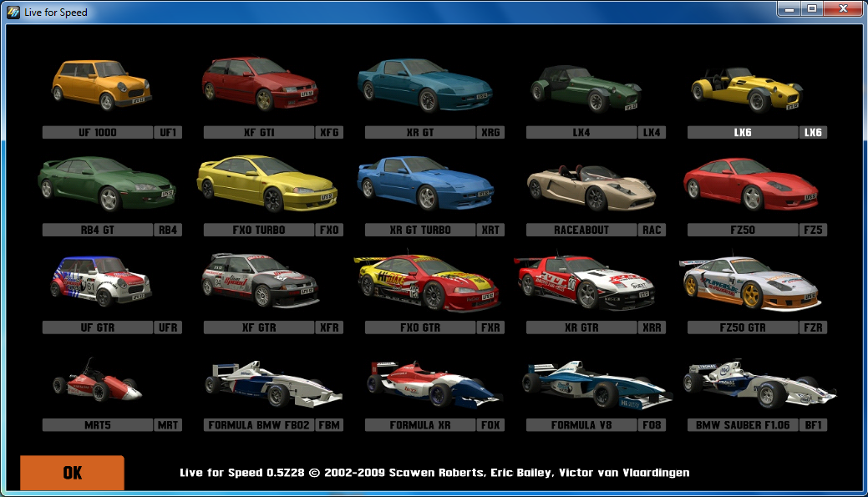Click the FXO TURBO name label

259,230
